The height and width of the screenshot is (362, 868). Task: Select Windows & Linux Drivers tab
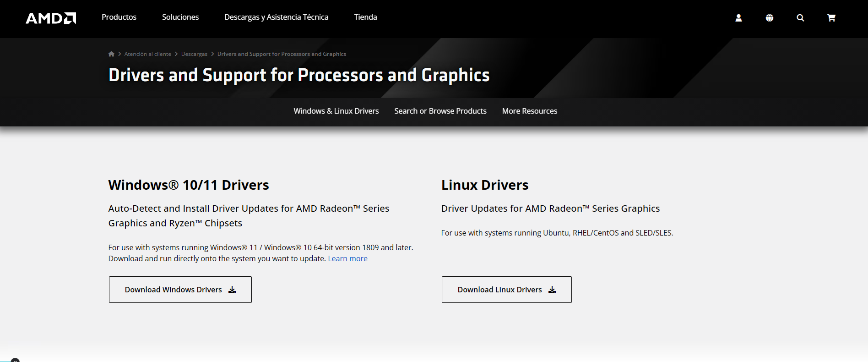click(336, 111)
